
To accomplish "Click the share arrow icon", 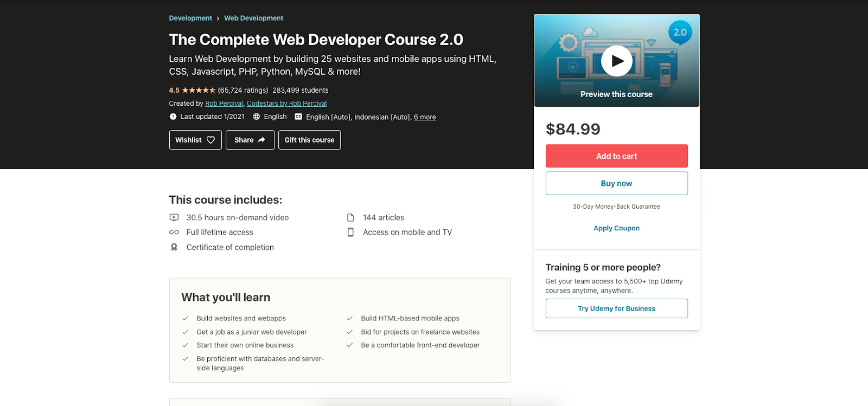I will 261,140.
